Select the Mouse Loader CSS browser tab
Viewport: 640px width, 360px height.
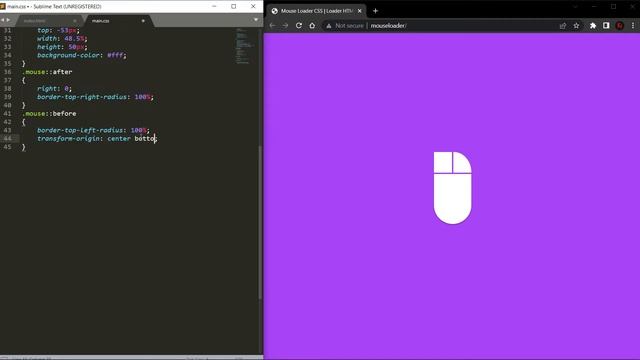317,11
